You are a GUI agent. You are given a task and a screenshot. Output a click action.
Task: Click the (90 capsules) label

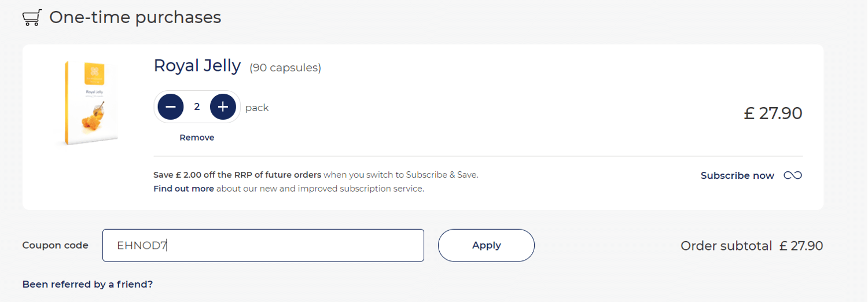(285, 68)
